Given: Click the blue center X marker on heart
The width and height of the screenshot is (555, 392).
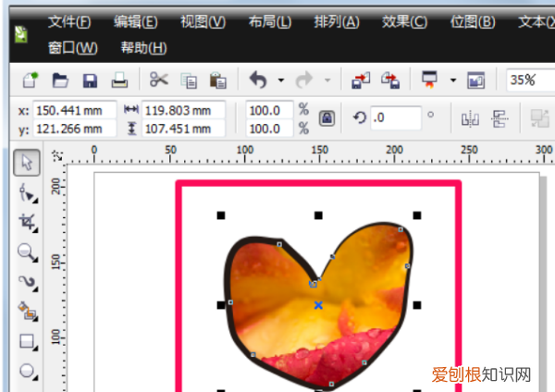Looking at the screenshot, I should click(318, 304).
